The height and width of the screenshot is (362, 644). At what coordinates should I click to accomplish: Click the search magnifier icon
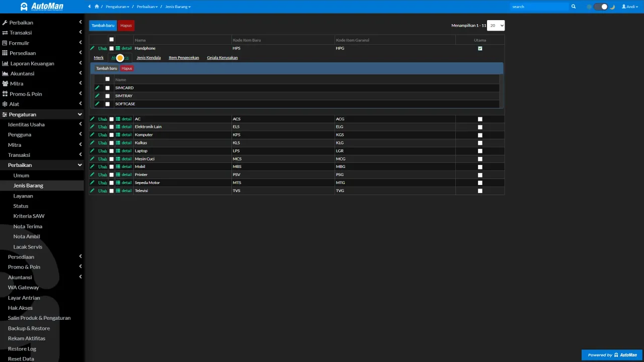[573, 7]
